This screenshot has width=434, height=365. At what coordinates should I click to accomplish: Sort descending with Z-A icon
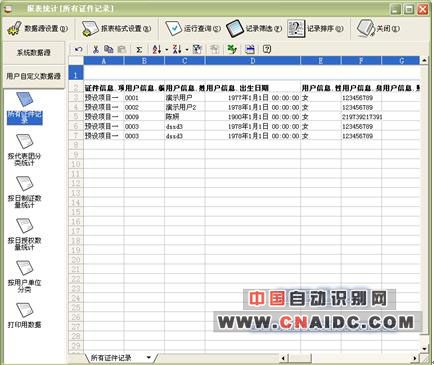(177, 49)
